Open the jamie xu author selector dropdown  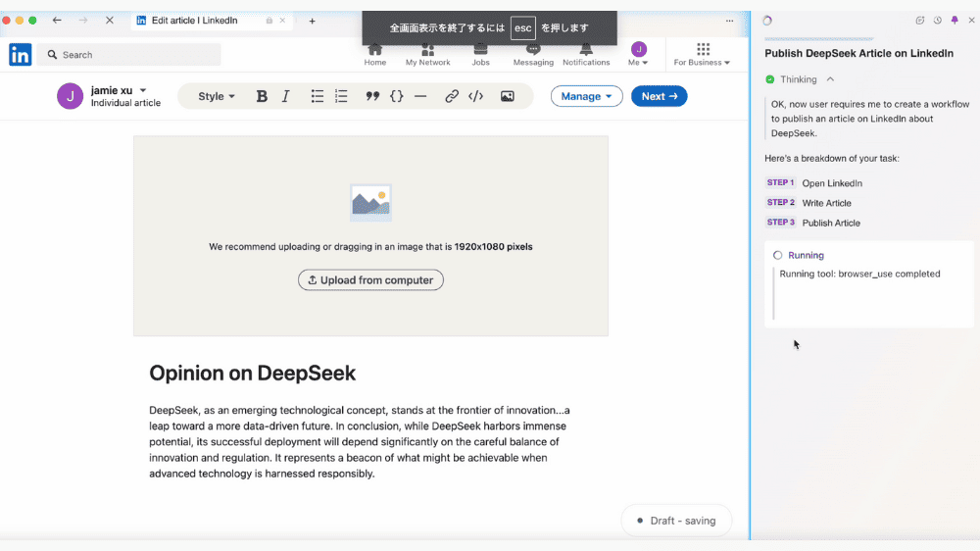[143, 90]
